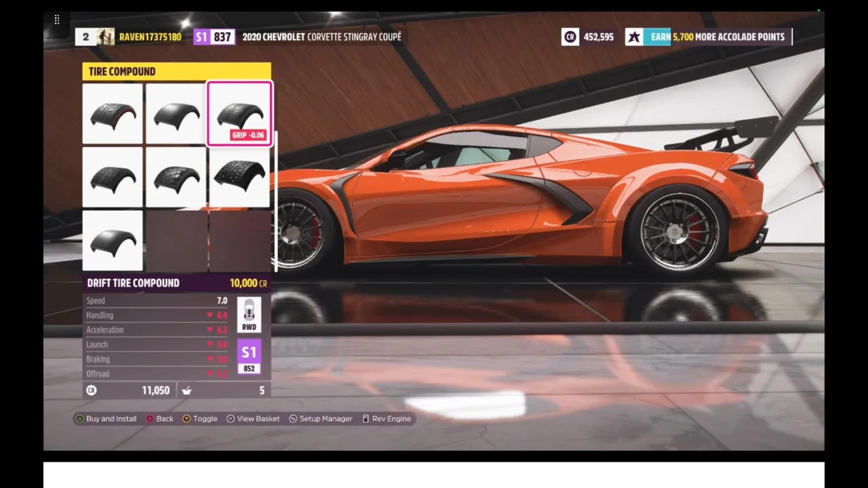
Task: Click the grid dots icon in the corner
Action: (x=57, y=20)
